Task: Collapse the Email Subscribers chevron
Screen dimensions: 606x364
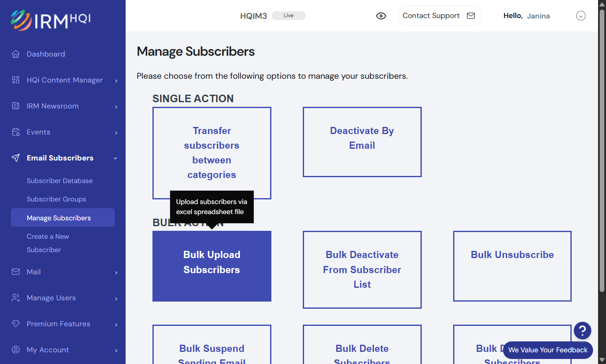Action: pyautogui.click(x=116, y=158)
